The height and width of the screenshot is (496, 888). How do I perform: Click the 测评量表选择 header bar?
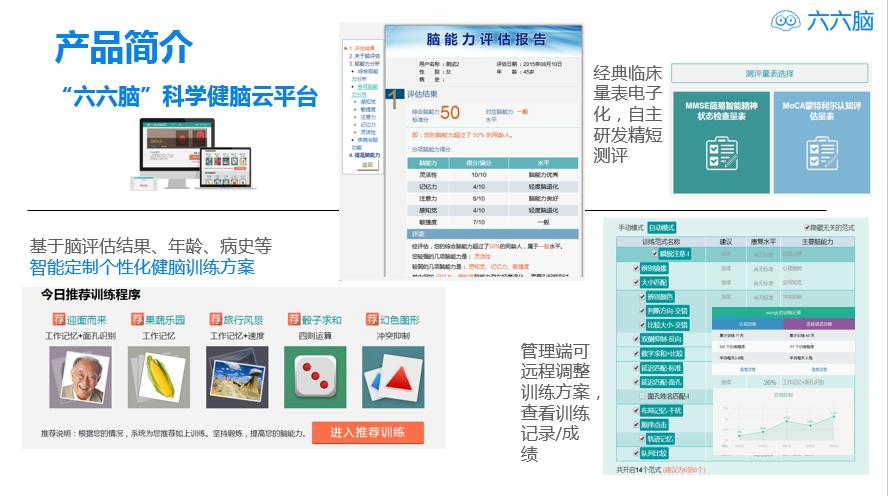[769, 74]
